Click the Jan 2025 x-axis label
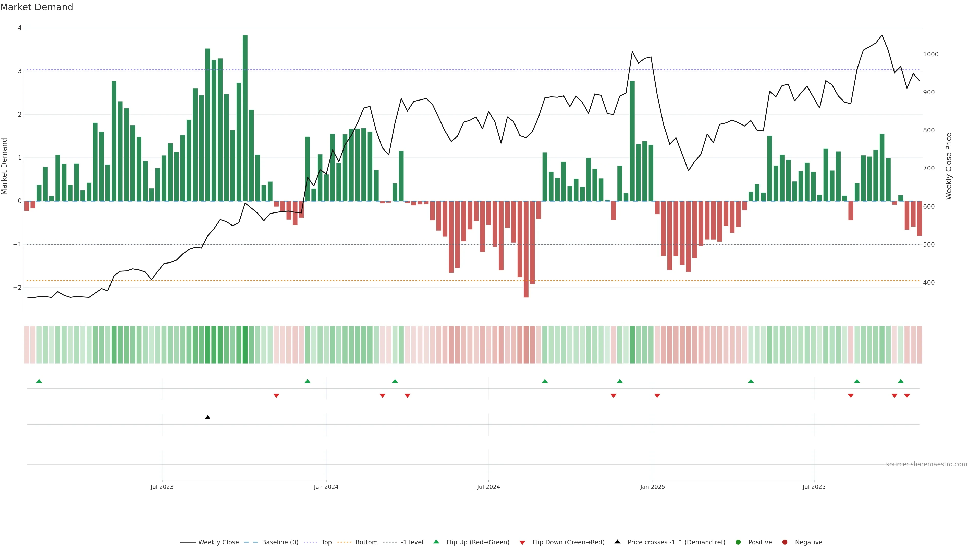This screenshot has height=551, width=980. [653, 487]
